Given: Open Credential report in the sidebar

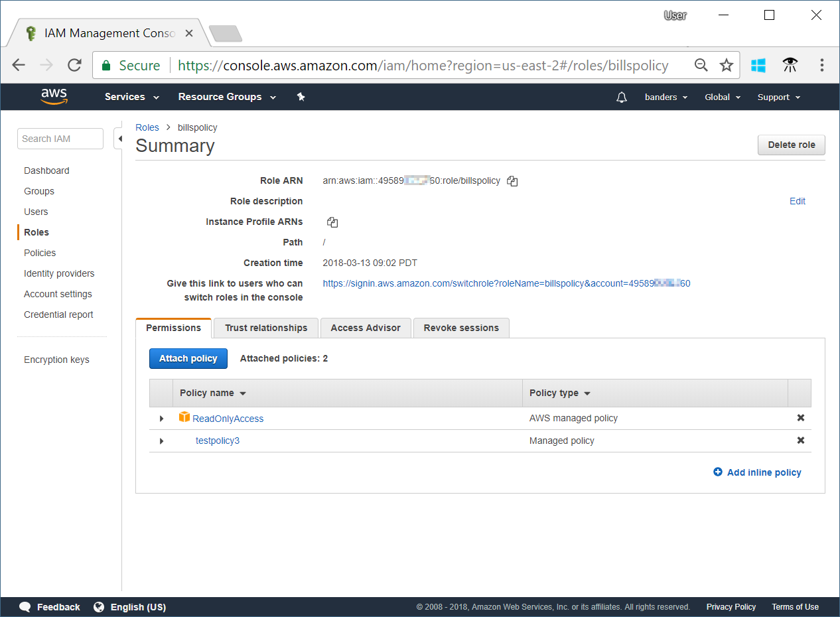Looking at the screenshot, I should pos(58,314).
